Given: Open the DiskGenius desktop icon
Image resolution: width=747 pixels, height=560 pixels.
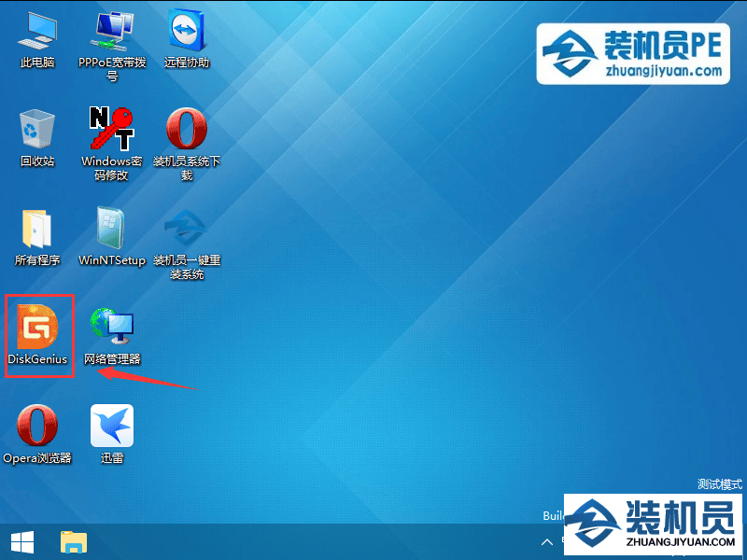Looking at the screenshot, I should (x=37, y=335).
